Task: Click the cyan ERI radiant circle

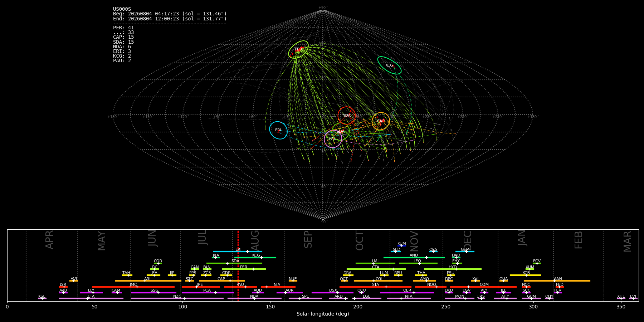Action: click(278, 130)
